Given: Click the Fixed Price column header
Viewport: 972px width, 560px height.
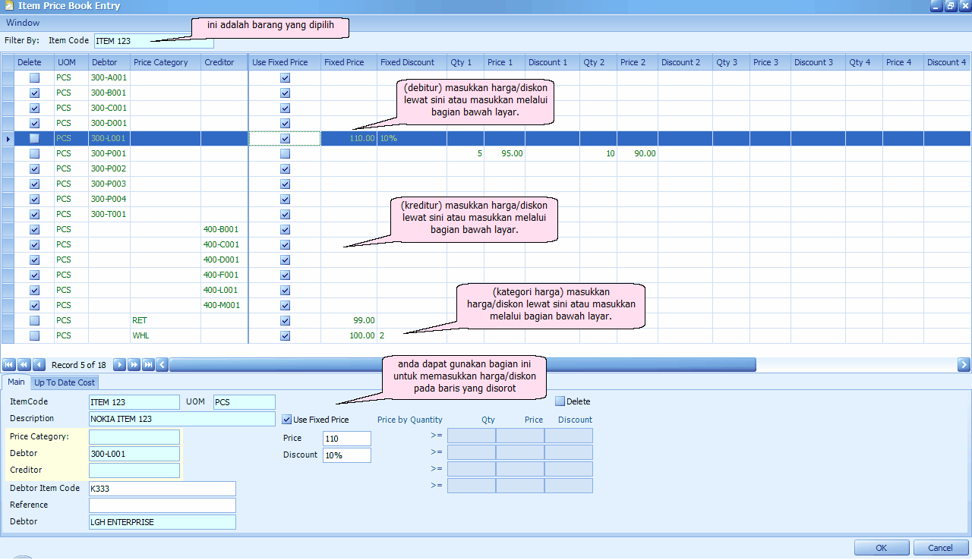Looking at the screenshot, I should (349, 62).
